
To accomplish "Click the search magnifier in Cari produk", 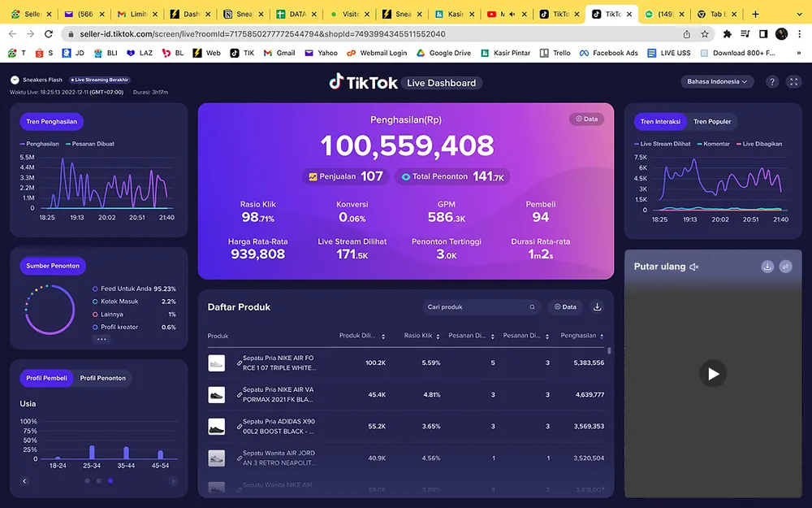I will [532, 307].
